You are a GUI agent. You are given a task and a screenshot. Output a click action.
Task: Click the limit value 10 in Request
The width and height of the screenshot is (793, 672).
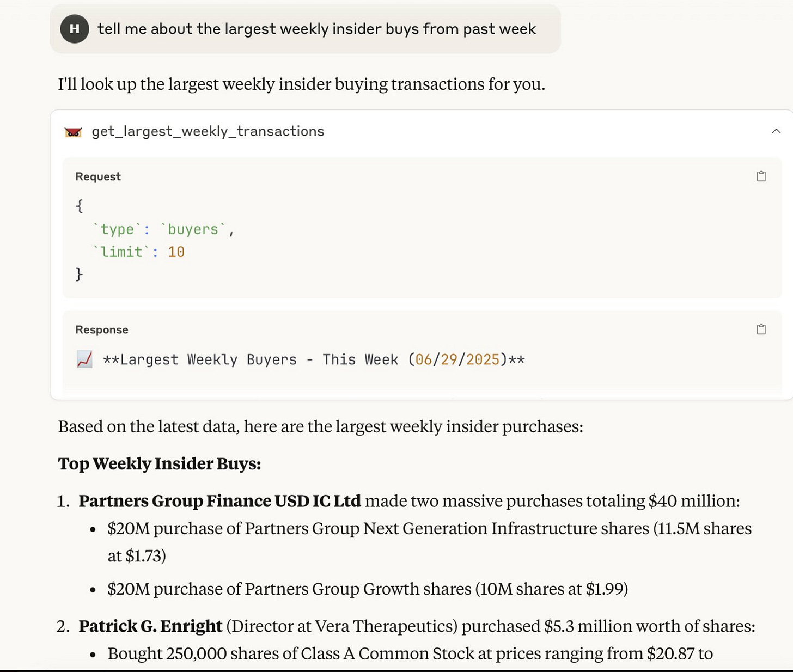tap(176, 252)
